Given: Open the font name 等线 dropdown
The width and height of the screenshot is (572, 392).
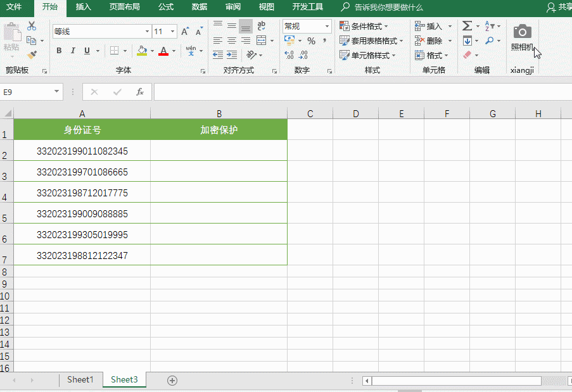Looking at the screenshot, I should point(147,32).
